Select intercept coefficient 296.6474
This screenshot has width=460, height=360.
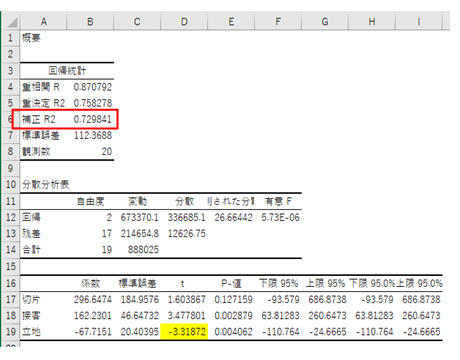(x=93, y=299)
